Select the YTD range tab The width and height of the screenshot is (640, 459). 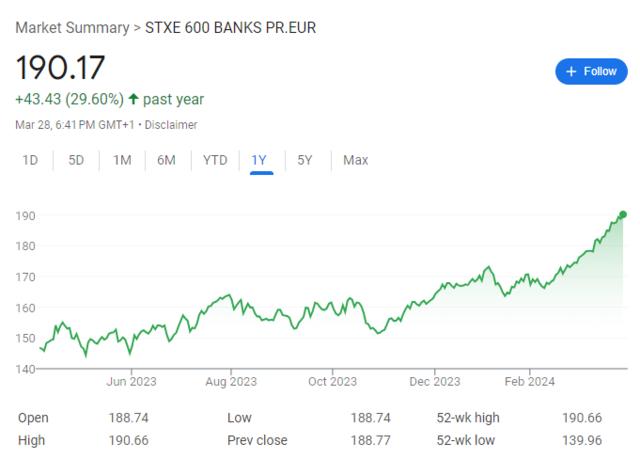pyautogui.click(x=214, y=160)
